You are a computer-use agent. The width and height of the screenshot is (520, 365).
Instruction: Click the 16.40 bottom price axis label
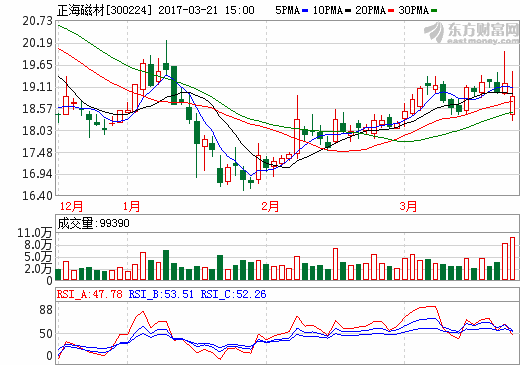coord(37,195)
